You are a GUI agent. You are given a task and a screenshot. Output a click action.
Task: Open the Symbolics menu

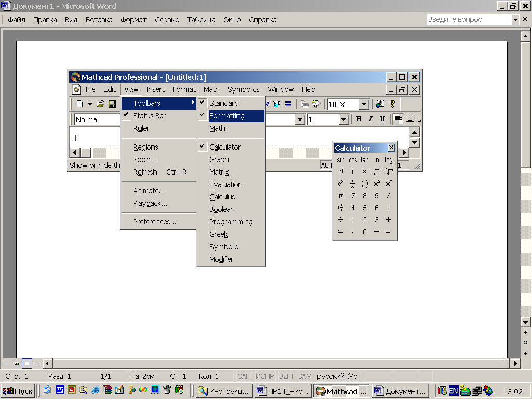[x=243, y=89]
